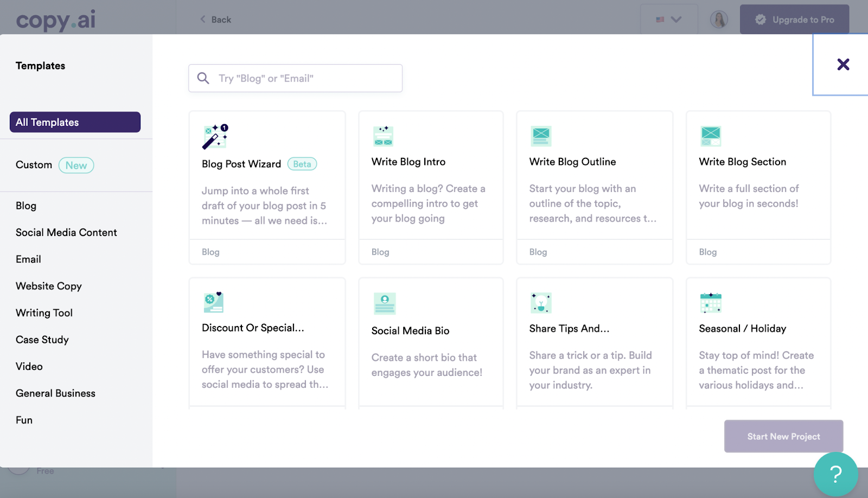Show Social Media Content templates
Image resolution: width=868 pixels, height=498 pixels.
pyautogui.click(x=66, y=232)
